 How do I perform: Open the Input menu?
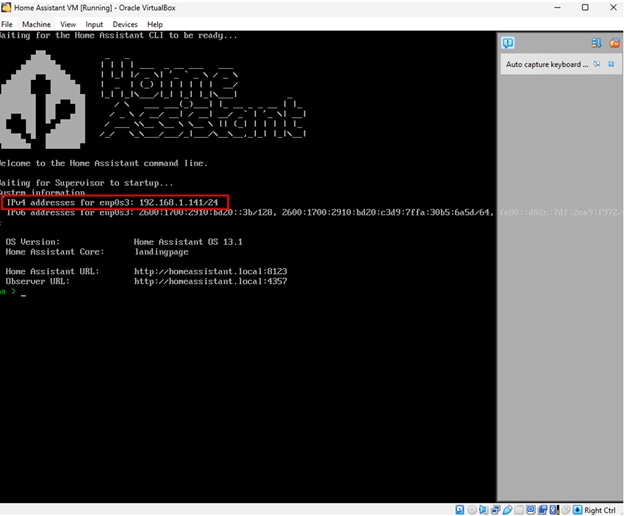(94, 24)
